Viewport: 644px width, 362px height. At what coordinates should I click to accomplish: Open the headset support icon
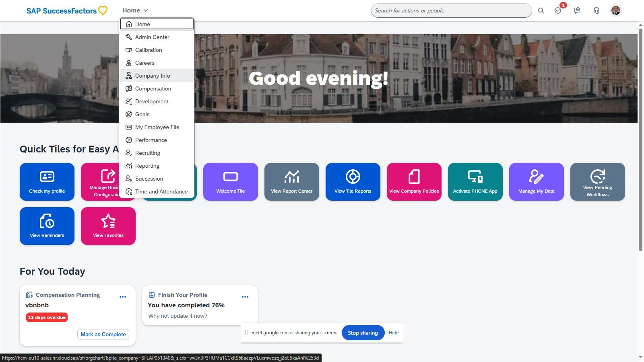[597, 11]
